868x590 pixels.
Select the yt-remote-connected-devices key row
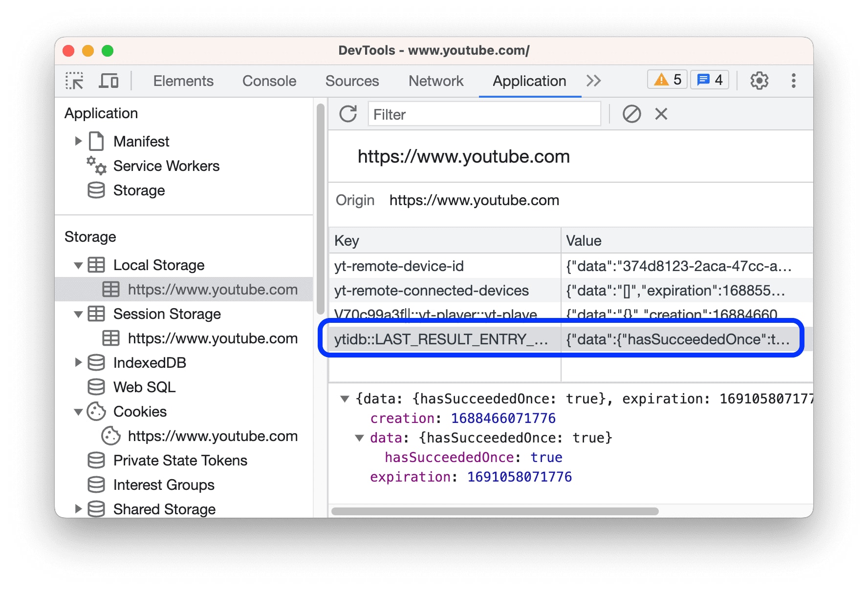[444, 290]
